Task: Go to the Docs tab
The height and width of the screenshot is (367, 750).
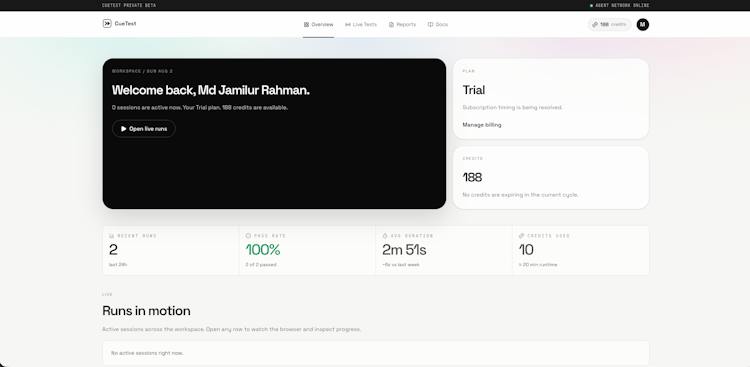Action: pos(438,24)
